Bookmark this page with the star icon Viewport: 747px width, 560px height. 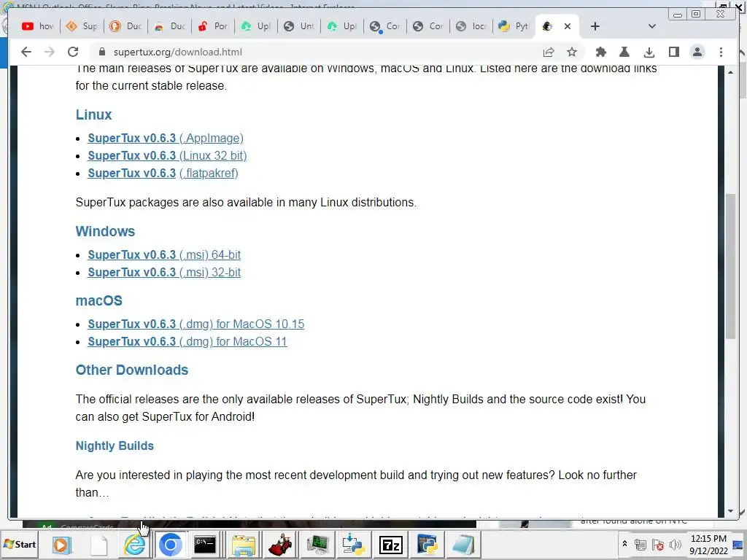point(572,52)
